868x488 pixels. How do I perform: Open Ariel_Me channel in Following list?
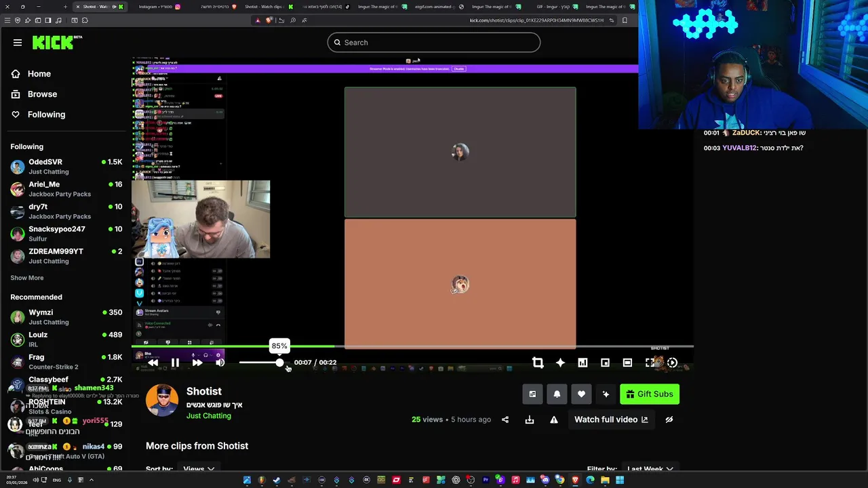point(66,189)
